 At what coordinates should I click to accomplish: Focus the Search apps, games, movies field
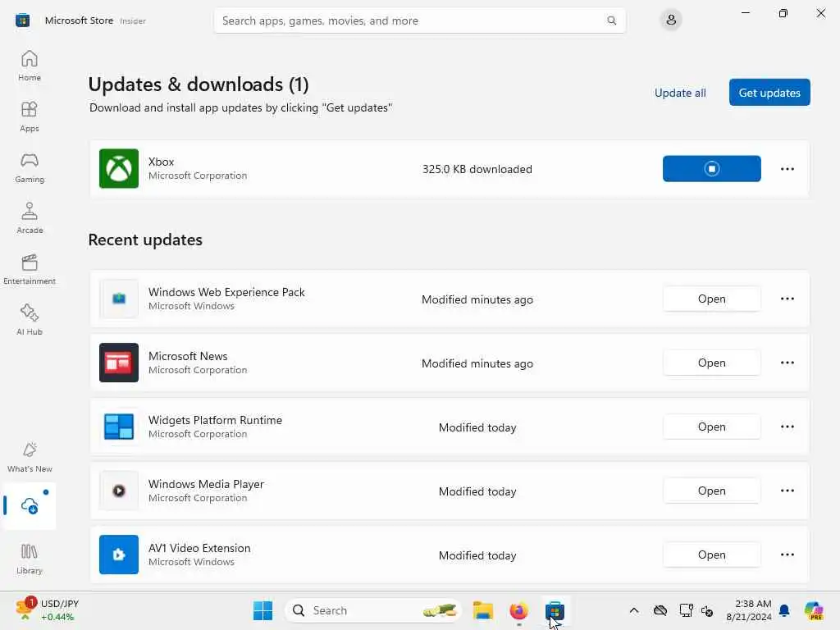pos(419,21)
